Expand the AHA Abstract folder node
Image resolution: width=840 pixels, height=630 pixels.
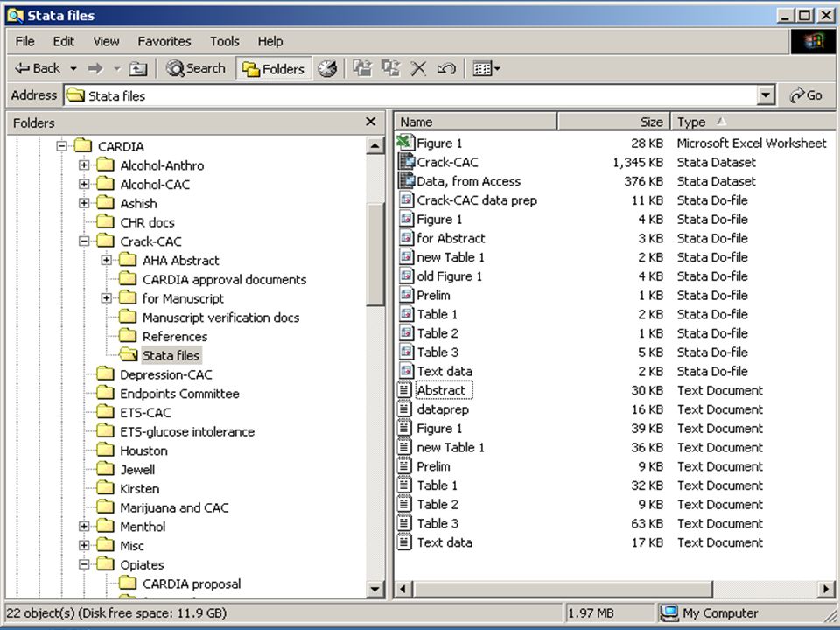click(107, 261)
